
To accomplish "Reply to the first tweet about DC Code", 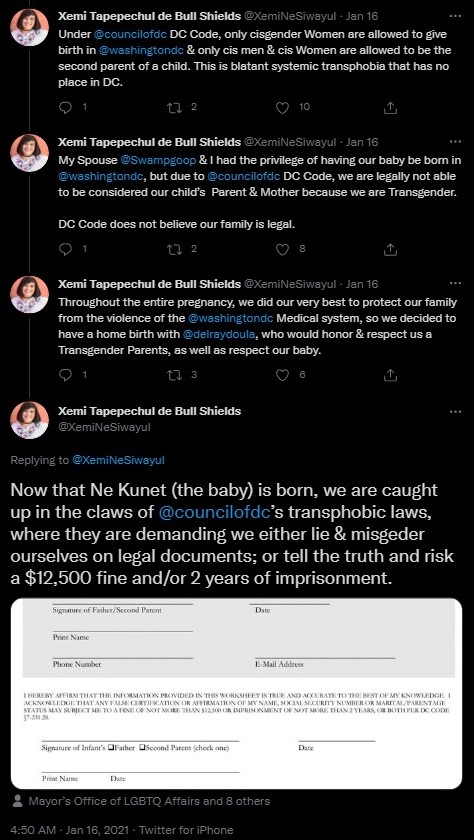I will pos(65,107).
